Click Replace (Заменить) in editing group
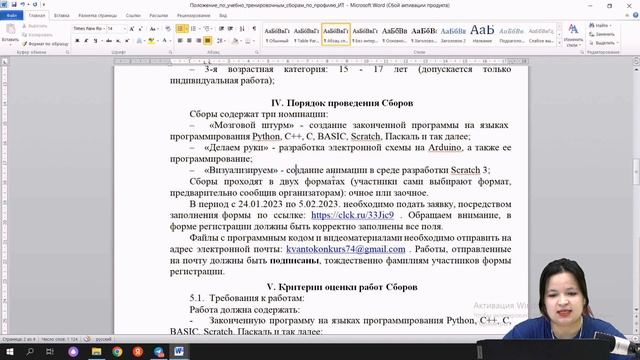 coord(602,34)
